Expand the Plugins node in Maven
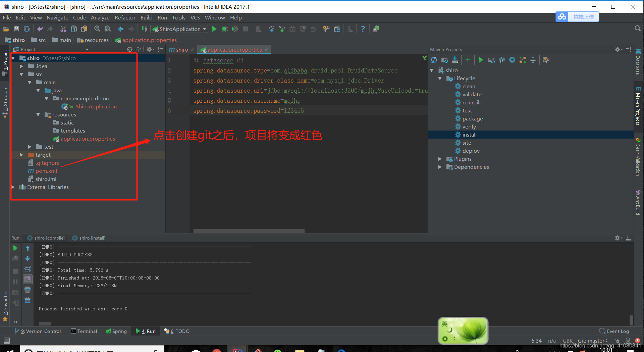The image size is (644, 352). click(x=440, y=159)
